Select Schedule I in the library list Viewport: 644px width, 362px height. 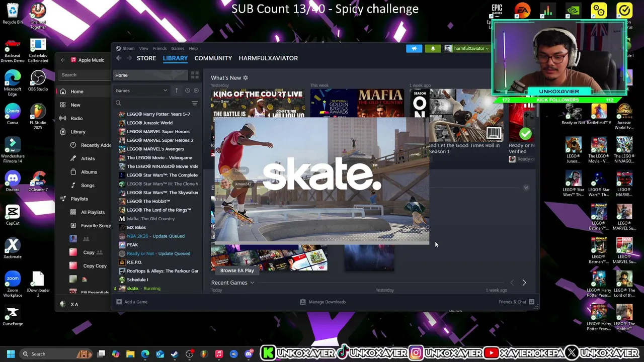(x=137, y=280)
